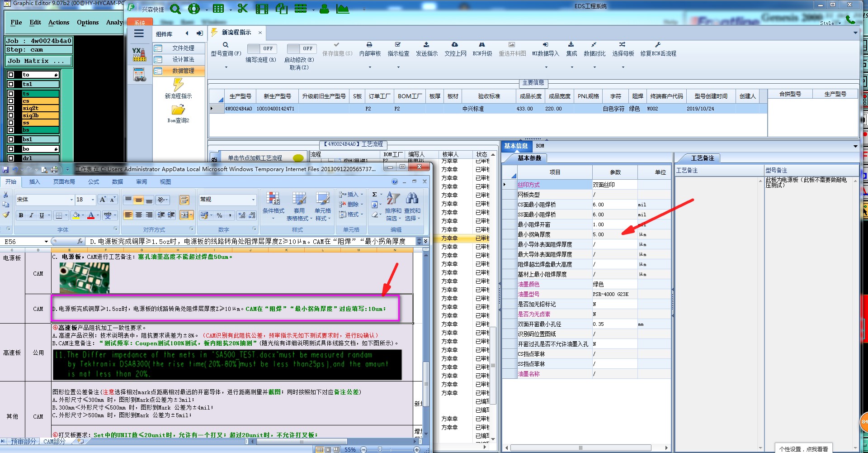Screen dimensions: 868x453
Task: Click the green film strip icon in the EDS title bar
Action: click(262, 9)
